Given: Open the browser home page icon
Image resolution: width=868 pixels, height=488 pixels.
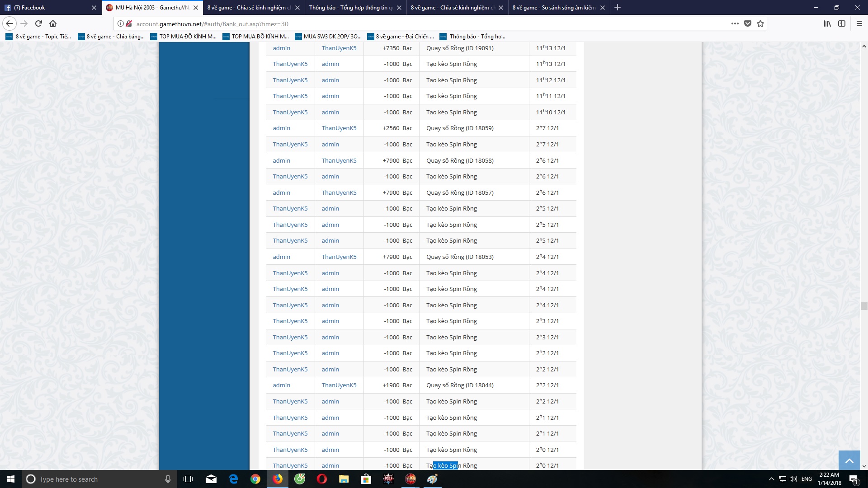Looking at the screenshot, I should pos(53,23).
